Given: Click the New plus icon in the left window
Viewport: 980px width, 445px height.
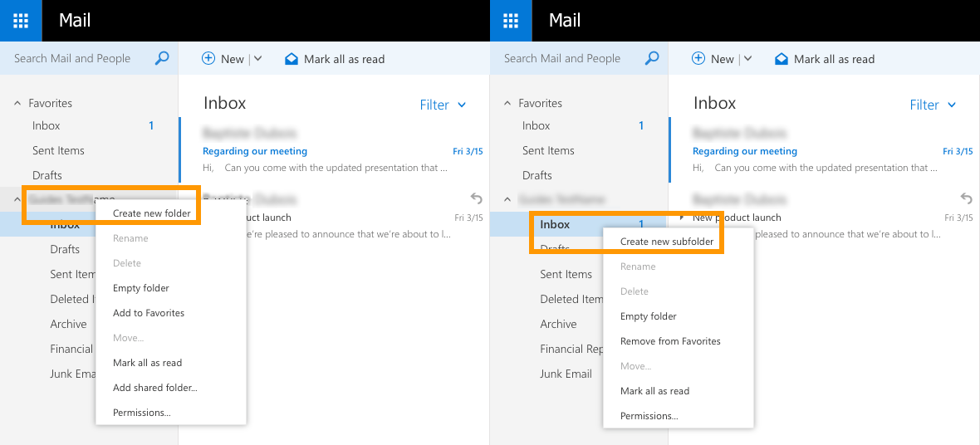Looking at the screenshot, I should pyautogui.click(x=208, y=59).
